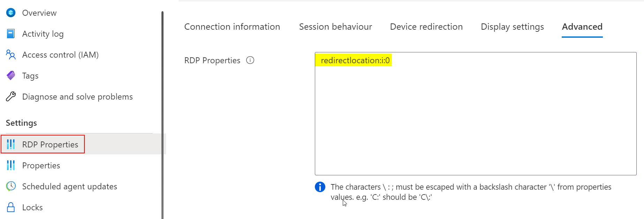
Task: Open Diagnose and solve problems
Action: pos(77,97)
